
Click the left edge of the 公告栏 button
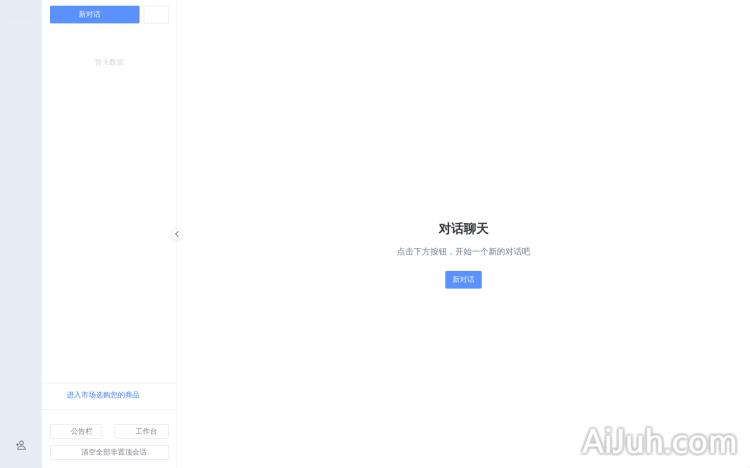point(53,431)
